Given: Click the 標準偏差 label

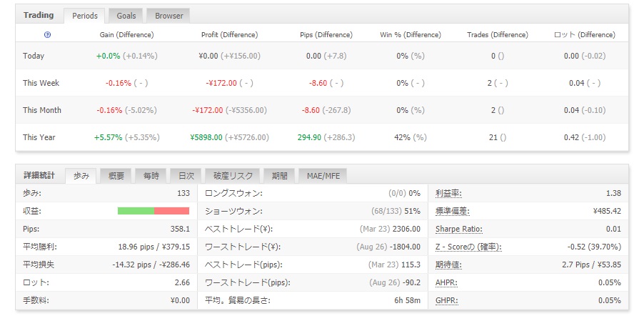Looking at the screenshot, I should click(452, 211).
